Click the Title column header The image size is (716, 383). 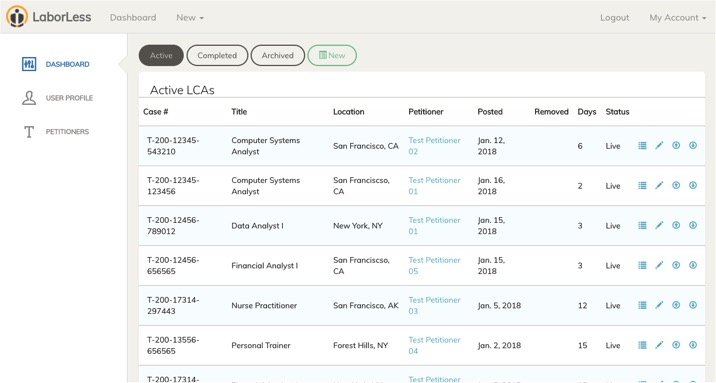pyautogui.click(x=239, y=111)
